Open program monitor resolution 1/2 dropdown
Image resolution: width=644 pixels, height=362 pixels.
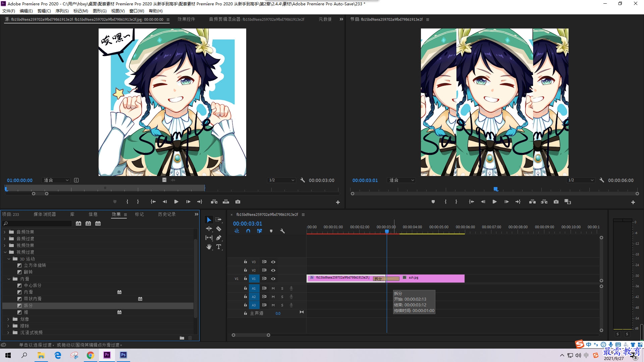(x=581, y=180)
